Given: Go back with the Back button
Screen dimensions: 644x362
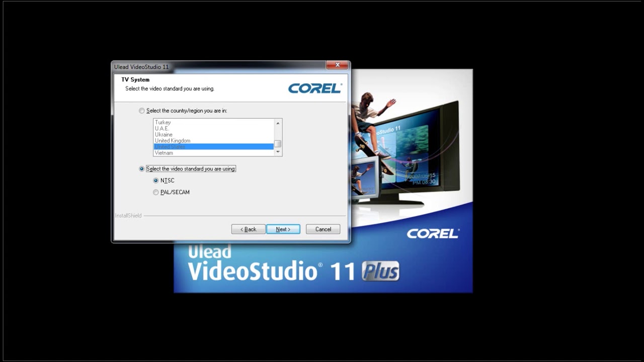Looking at the screenshot, I should (x=248, y=229).
